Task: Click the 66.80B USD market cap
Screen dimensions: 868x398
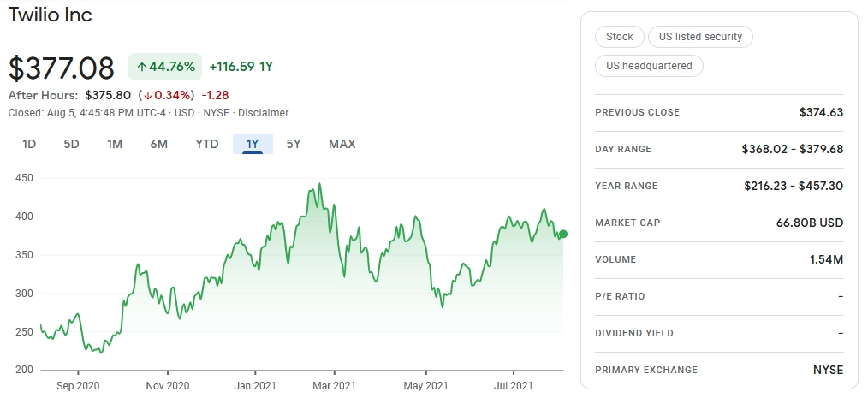Action: click(810, 223)
